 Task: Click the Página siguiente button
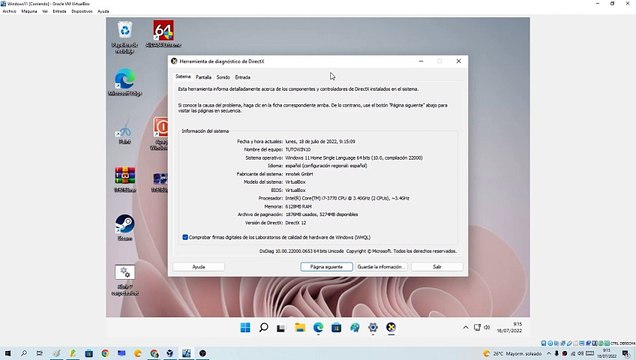point(327,267)
